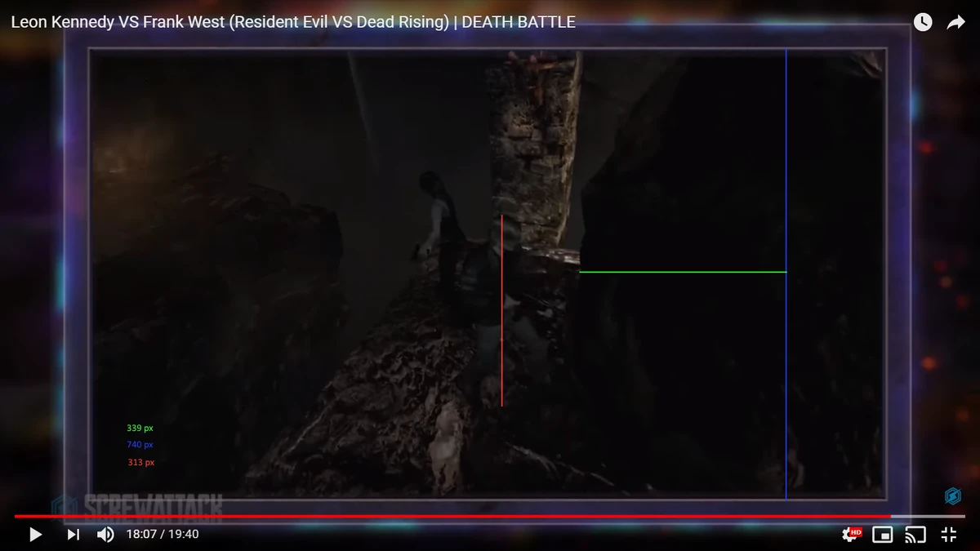The image size is (980, 551).
Task: Open the Share arrow
Action: (956, 23)
